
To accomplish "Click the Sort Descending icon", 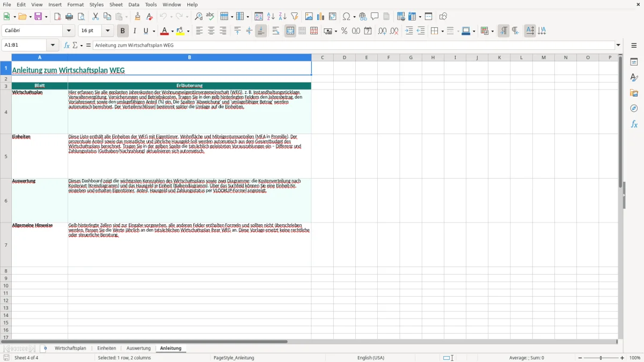I will pos(283,17).
